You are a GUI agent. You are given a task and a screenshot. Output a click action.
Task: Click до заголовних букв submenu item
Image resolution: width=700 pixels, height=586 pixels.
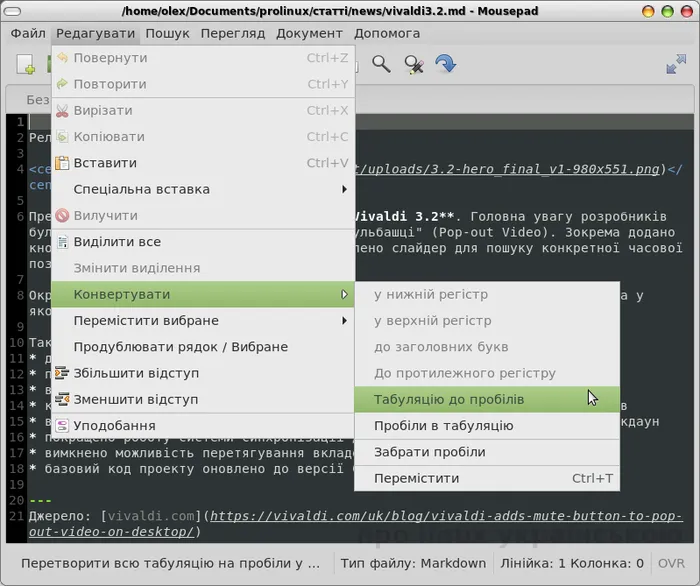pyautogui.click(x=487, y=347)
